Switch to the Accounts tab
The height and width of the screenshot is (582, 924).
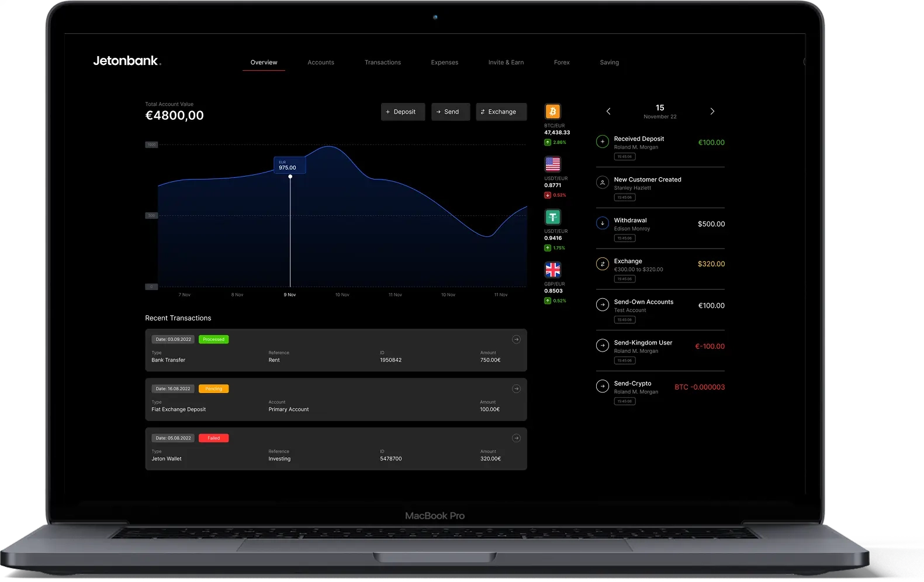coord(321,63)
